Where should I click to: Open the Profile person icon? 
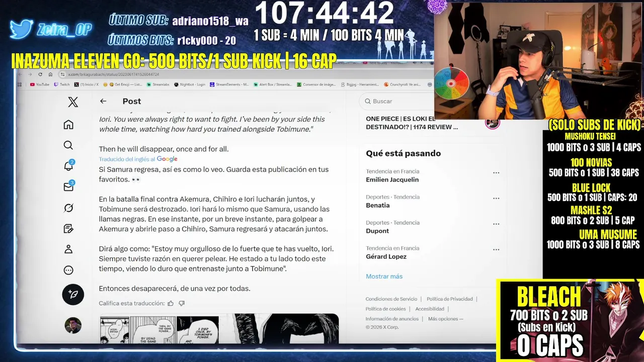68,249
